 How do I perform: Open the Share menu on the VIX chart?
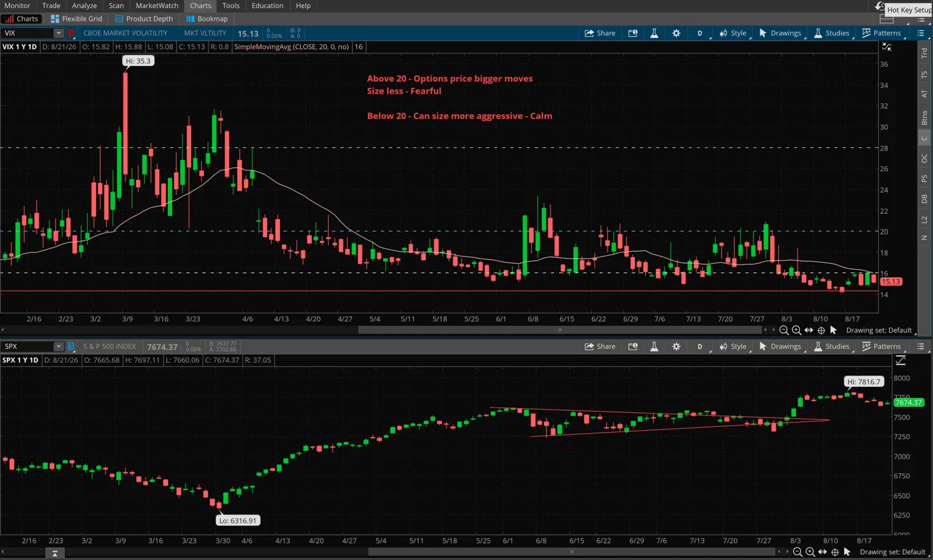tap(600, 33)
